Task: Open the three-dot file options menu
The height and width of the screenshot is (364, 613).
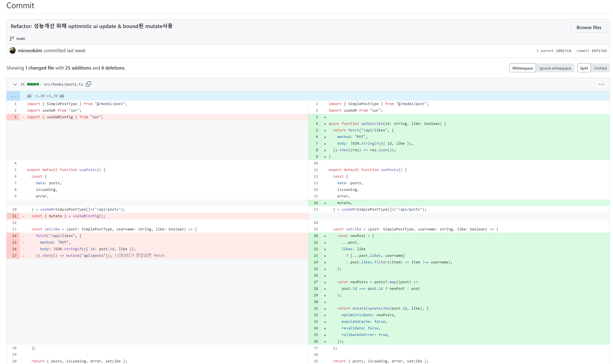Action: click(x=601, y=84)
